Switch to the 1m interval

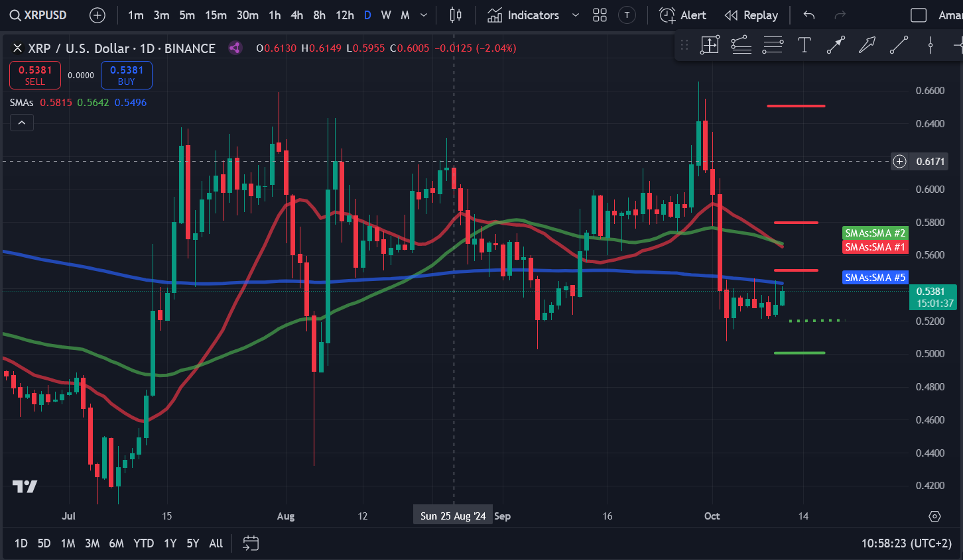click(x=135, y=15)
